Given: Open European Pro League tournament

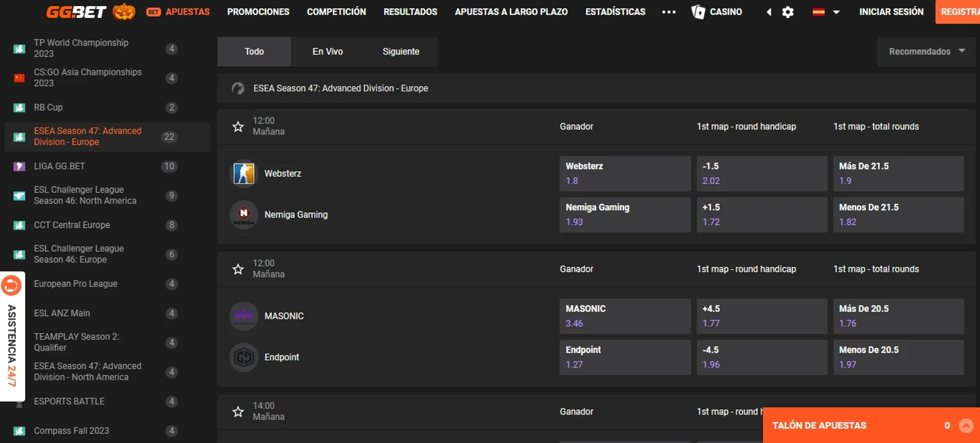Looking at the screenshot, I should (x=107, y=284).
